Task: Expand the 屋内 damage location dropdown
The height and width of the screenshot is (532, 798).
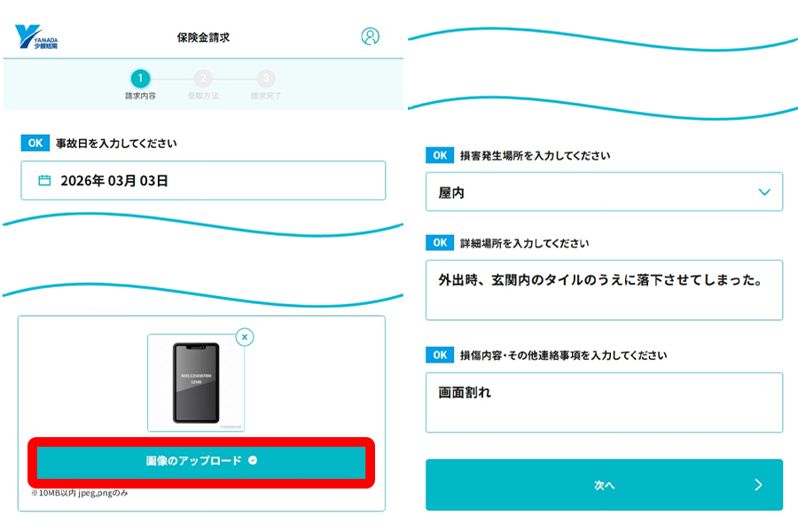Action: [764, 192]
